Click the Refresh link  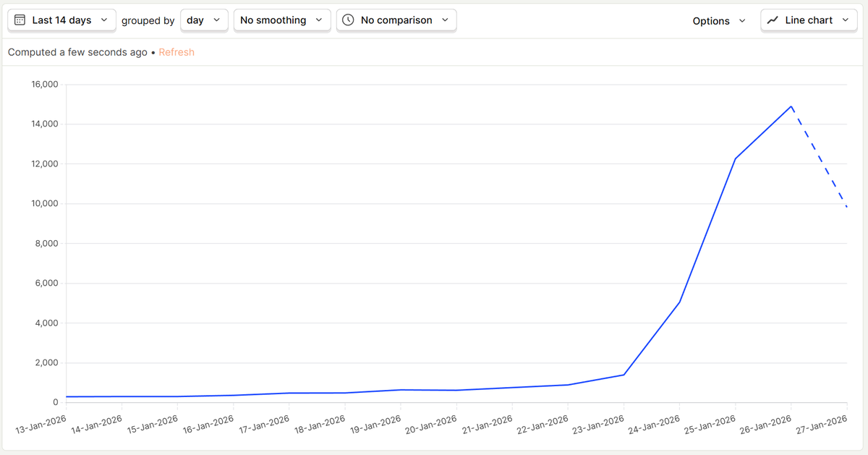(176, 52)
